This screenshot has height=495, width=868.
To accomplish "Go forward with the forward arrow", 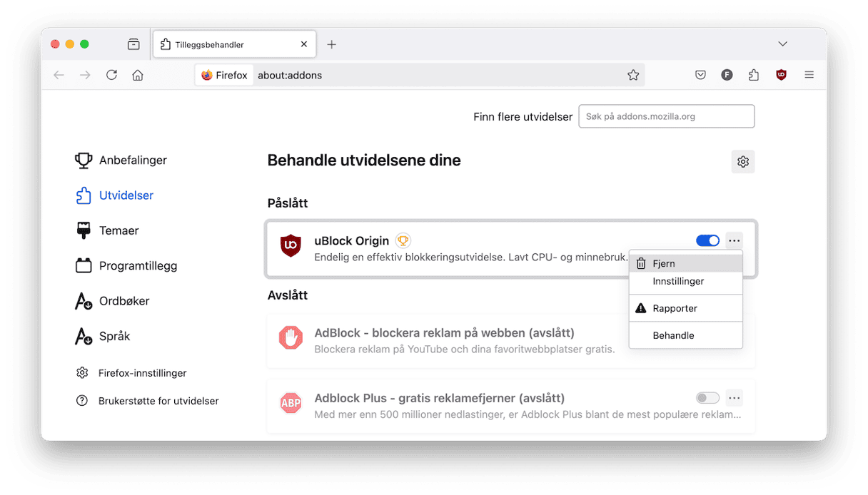I will point(85,75).
